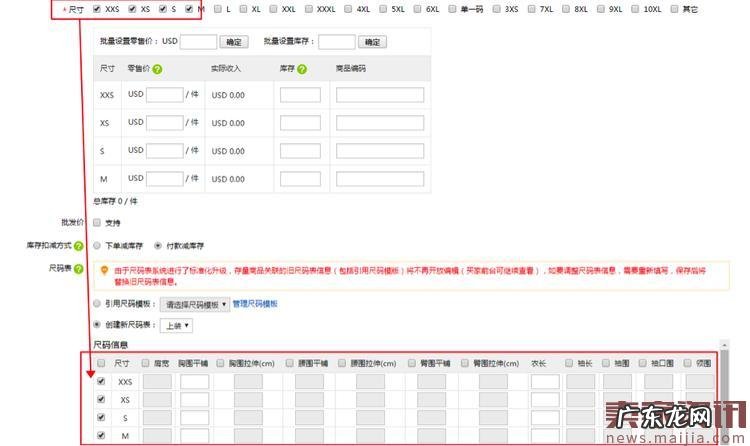Check the 5XL size checkbox

tap(383, 9)
